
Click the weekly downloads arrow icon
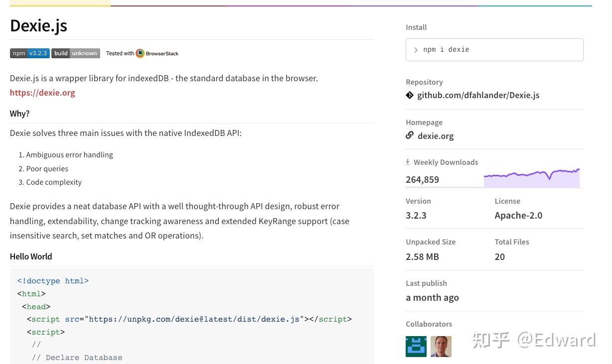click(x=408, y=162)
